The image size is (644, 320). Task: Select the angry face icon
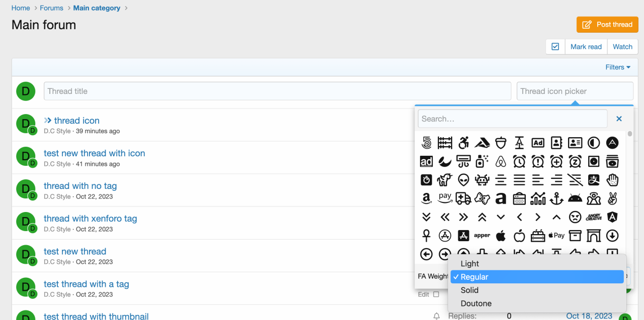575,217
